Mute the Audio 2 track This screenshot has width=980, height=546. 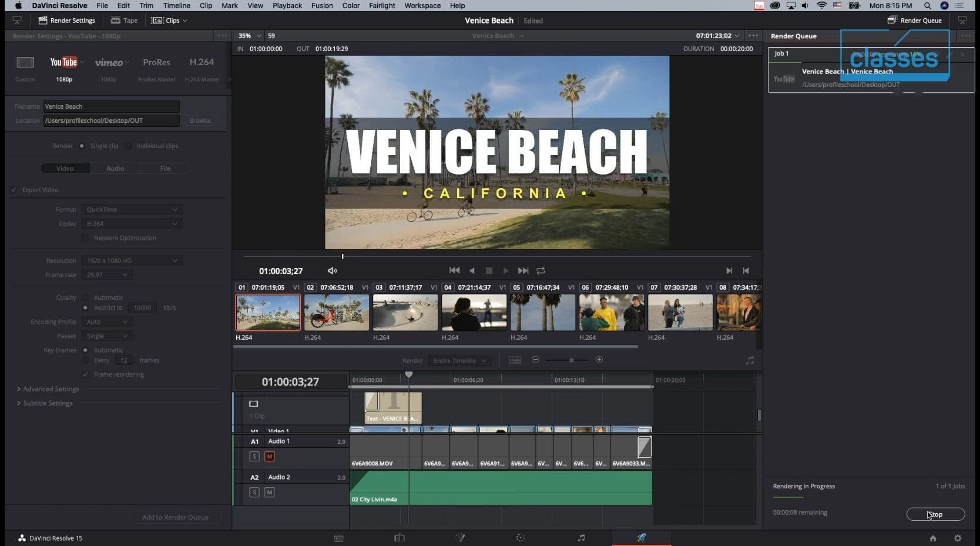coord(270,493)
